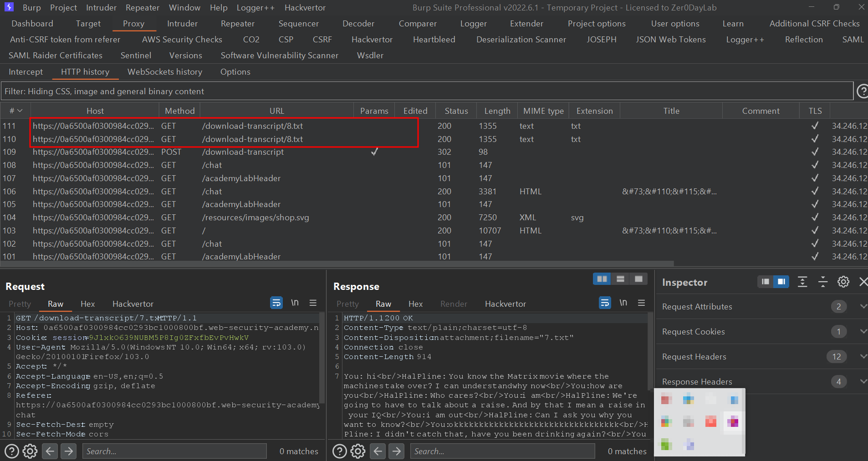Click the Response search input field
Image resolution: width=868 pixels, height=461 pixels.
(502, 451)
